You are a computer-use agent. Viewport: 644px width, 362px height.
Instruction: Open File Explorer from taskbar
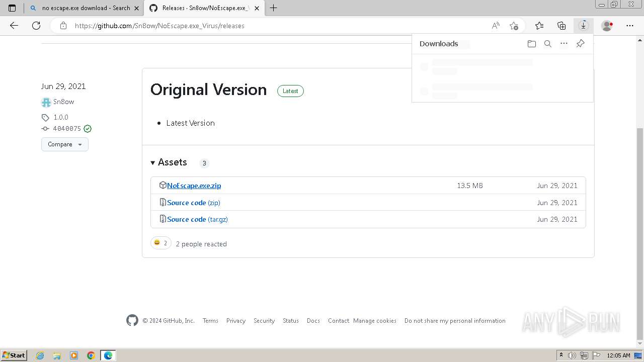(57, 355)
